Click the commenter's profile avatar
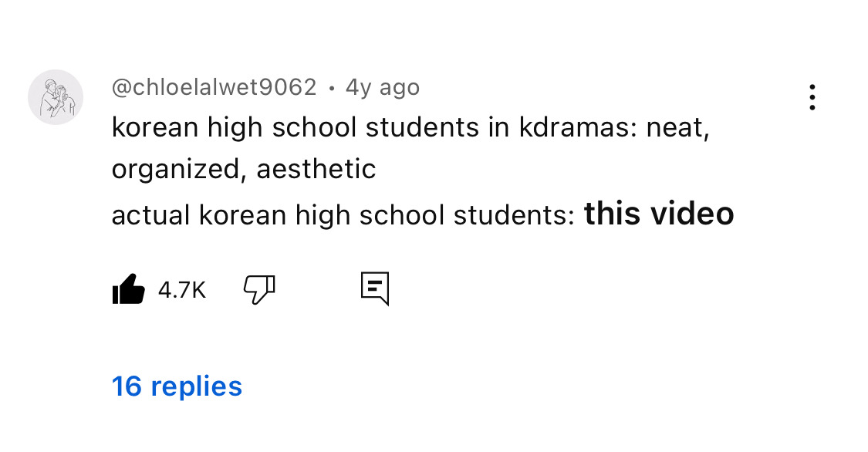Screen dimensions: 868x452 tap(56, 97)
